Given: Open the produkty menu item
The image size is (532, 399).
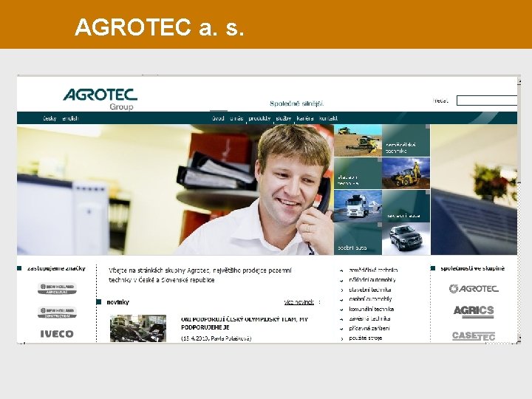Looking at the screenshot, I should click(259, 118).
